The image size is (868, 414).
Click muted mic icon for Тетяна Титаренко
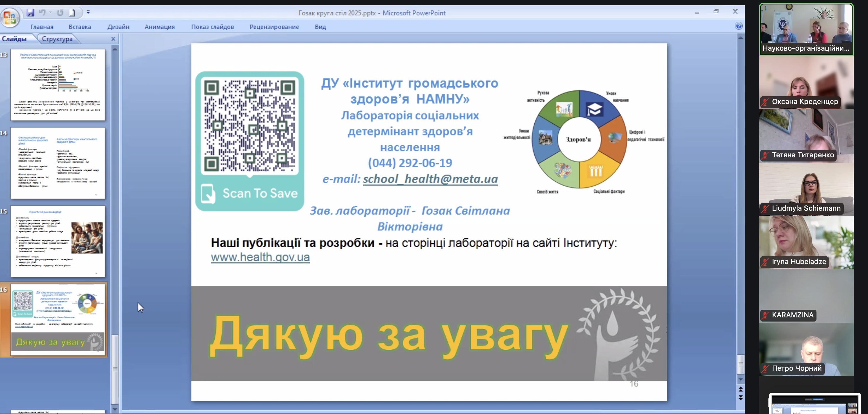(x=765, y=155)
